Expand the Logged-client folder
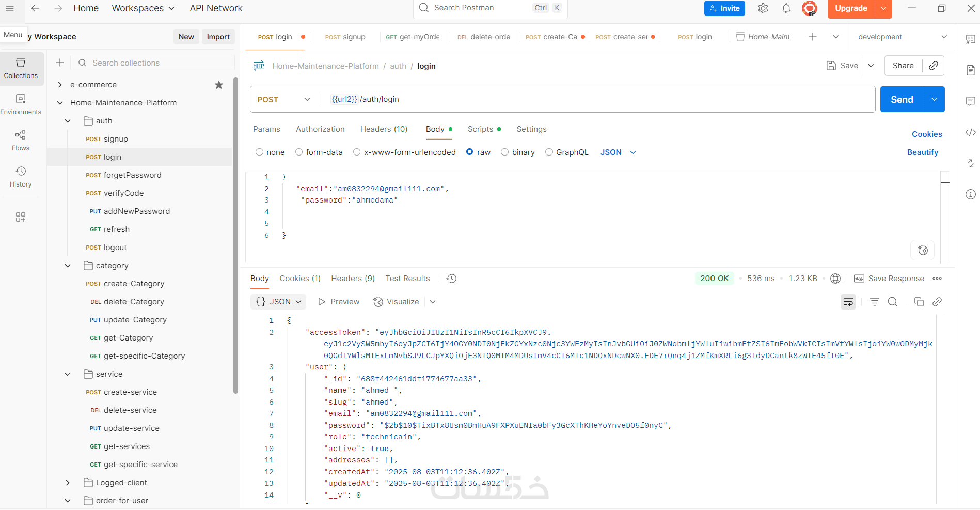This screenshot has width=980, height=510. point(68,483)
